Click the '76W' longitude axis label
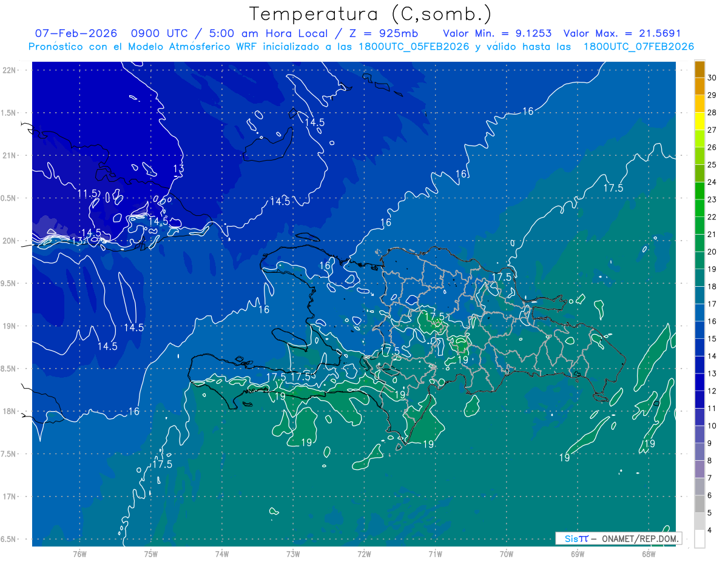728x562 pixels. [x=79, y=554]
